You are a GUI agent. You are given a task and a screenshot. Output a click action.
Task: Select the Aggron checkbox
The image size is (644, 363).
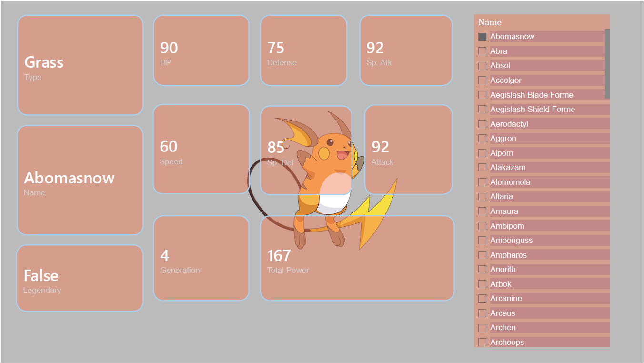(x=483, y=139)
